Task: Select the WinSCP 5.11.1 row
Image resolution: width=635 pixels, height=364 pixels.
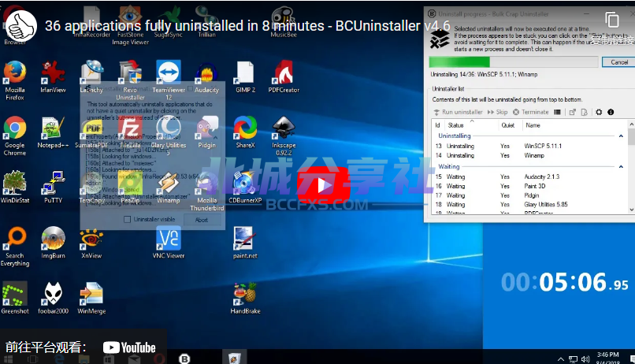Action: (x=530, y=146)
